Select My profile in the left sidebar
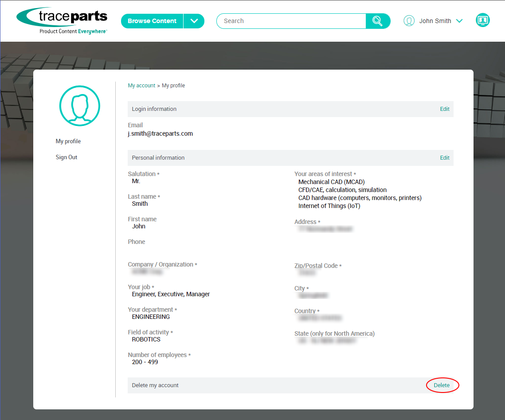Screen dimensions: 505x420 tap(68, 141)
